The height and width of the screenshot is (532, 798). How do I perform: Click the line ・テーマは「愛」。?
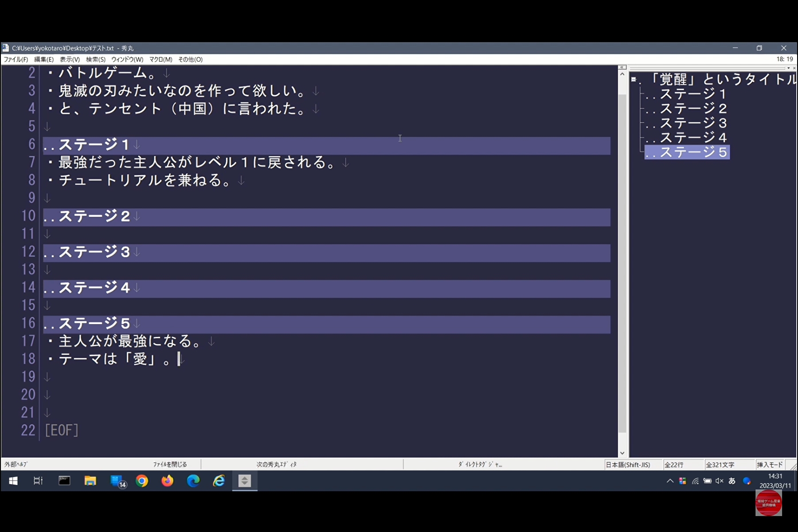(110, 359)
